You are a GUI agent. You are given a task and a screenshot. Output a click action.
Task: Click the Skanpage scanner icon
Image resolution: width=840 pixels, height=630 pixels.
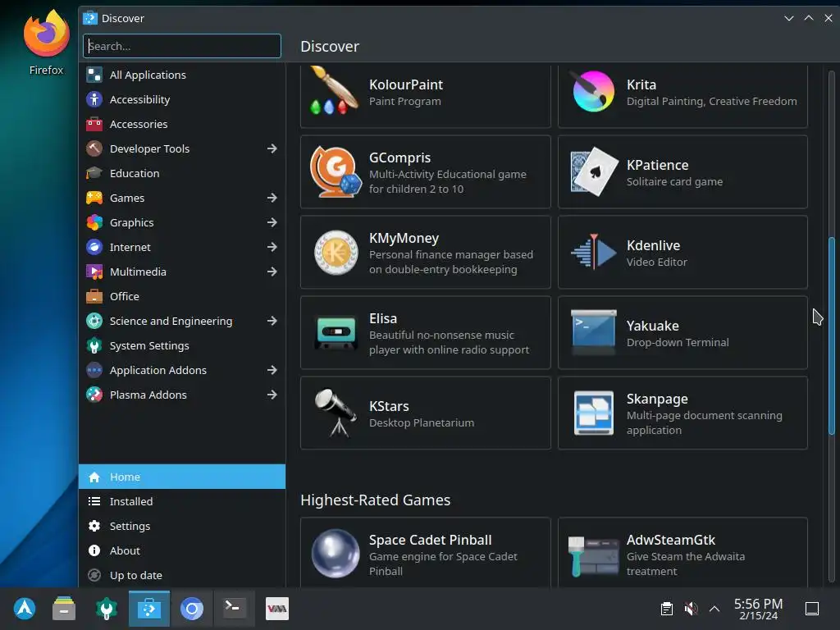(x=593, y=413)
